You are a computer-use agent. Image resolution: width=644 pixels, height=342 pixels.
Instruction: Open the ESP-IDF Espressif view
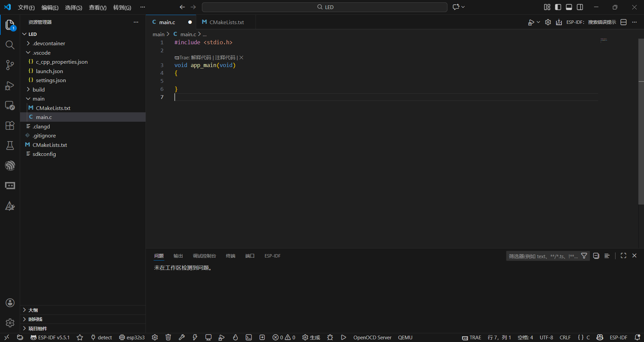coord(10,166)
